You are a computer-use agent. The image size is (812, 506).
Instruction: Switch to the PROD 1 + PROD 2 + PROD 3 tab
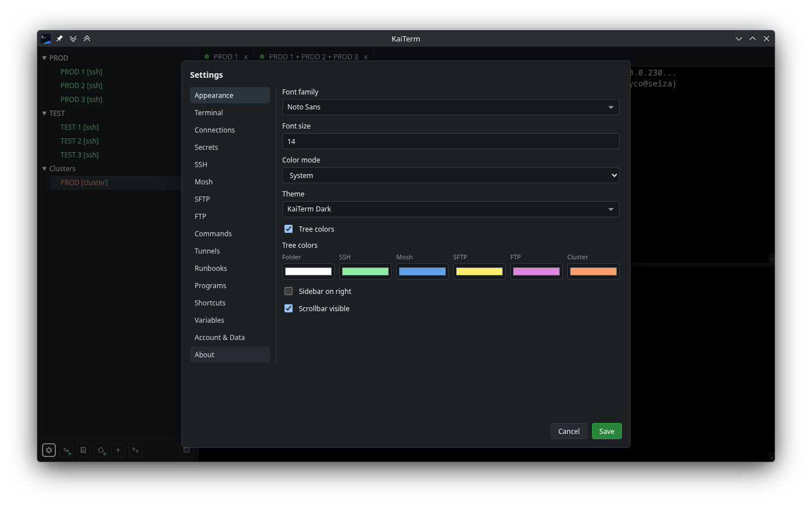(313, 57)
